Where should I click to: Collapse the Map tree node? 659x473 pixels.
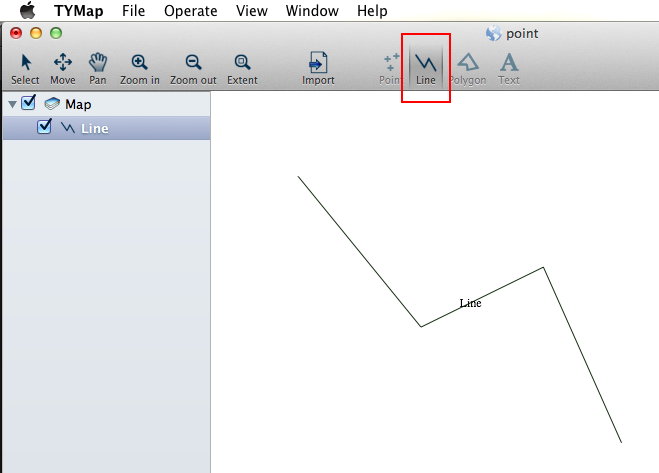click(13, 104)
